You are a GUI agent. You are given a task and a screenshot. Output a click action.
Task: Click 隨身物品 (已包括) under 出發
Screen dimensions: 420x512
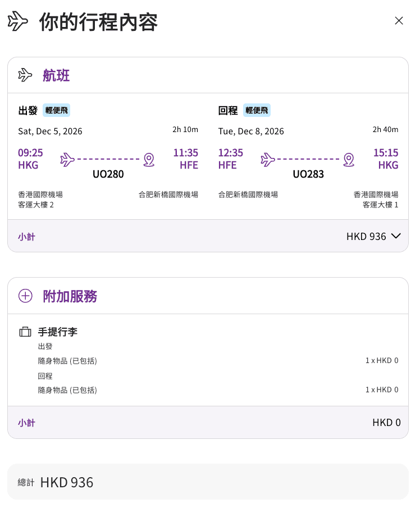pyautogui.click(x=67, y=361)
